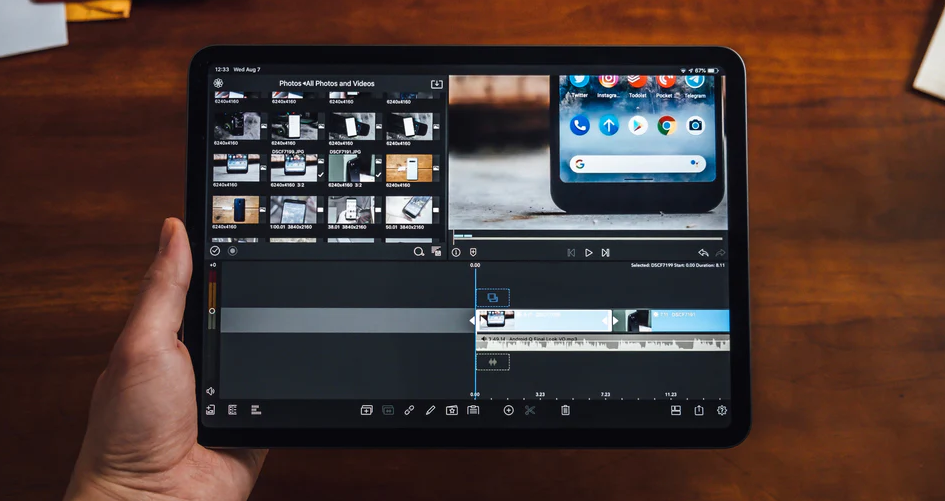Tap the add plus circle icon

[x=509, y=411]
